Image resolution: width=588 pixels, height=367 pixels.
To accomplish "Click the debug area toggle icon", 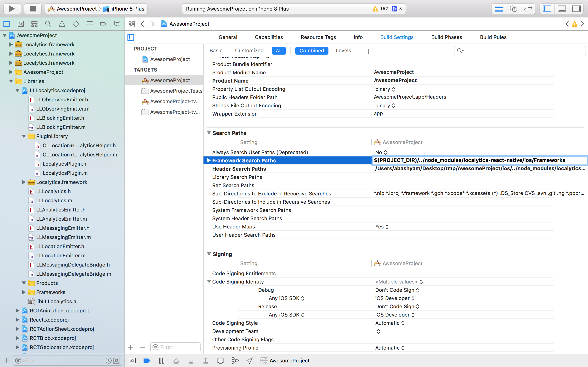I will (562, 8).
